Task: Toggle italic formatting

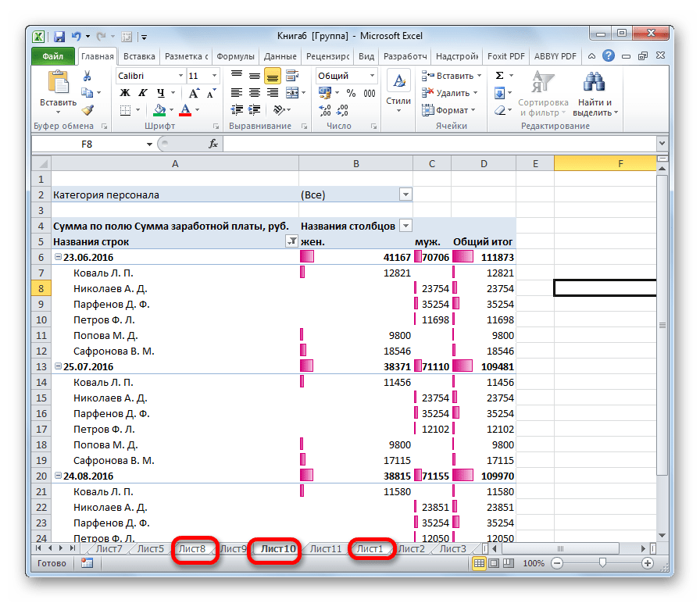Action: click(141, 93)
